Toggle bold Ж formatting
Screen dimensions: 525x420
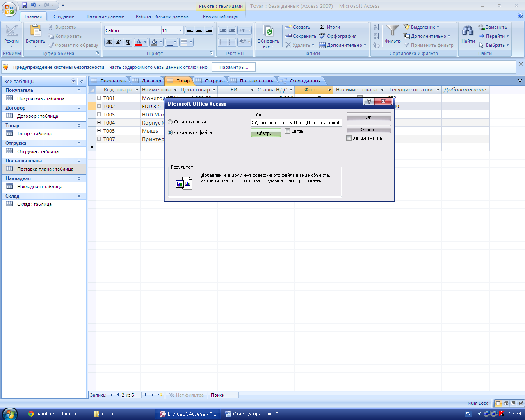(109, 42)
